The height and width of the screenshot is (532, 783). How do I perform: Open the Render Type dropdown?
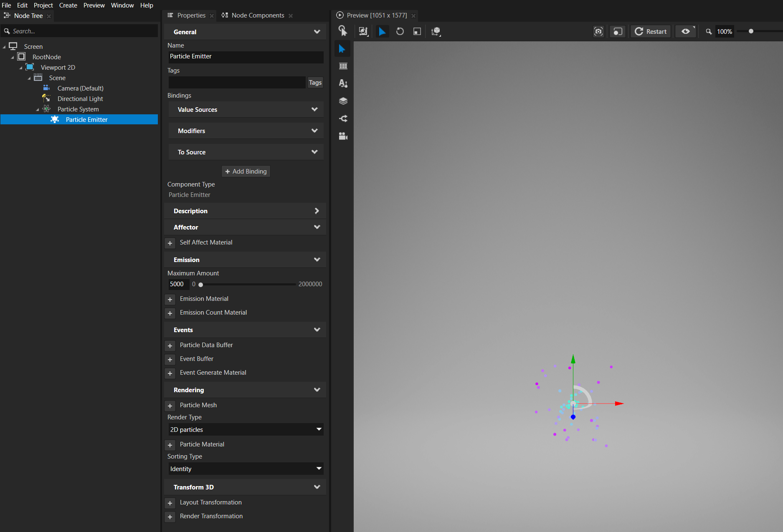(x=246, y=429)
